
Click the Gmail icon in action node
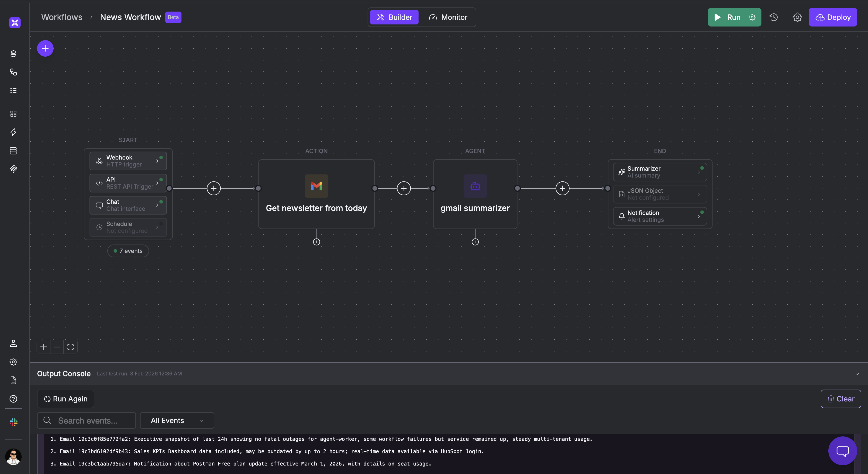316,186
